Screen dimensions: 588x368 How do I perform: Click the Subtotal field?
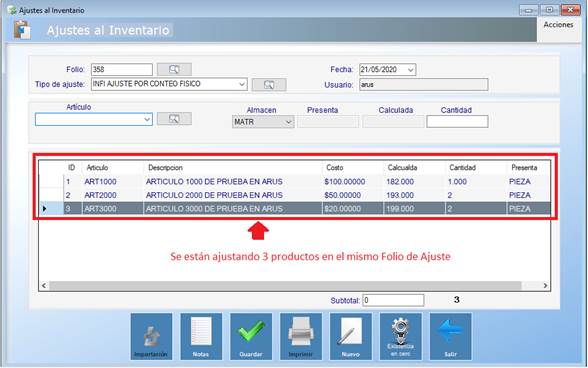pos(393,300)
